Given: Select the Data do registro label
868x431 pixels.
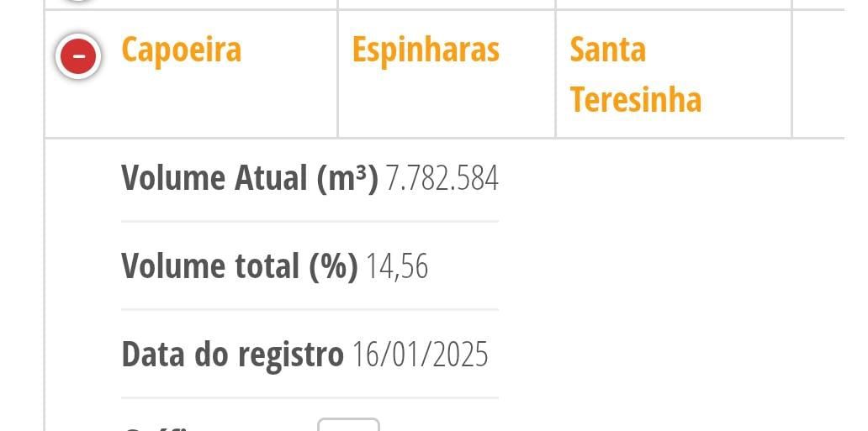Looking at the screenshot, I should (x=232, y=355).
